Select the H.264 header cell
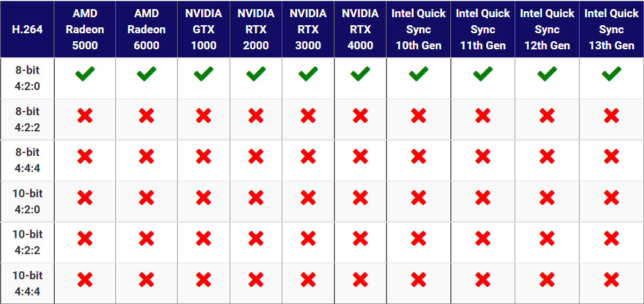Viewport: 644px width, 304px height. click(x=27, y=29)
